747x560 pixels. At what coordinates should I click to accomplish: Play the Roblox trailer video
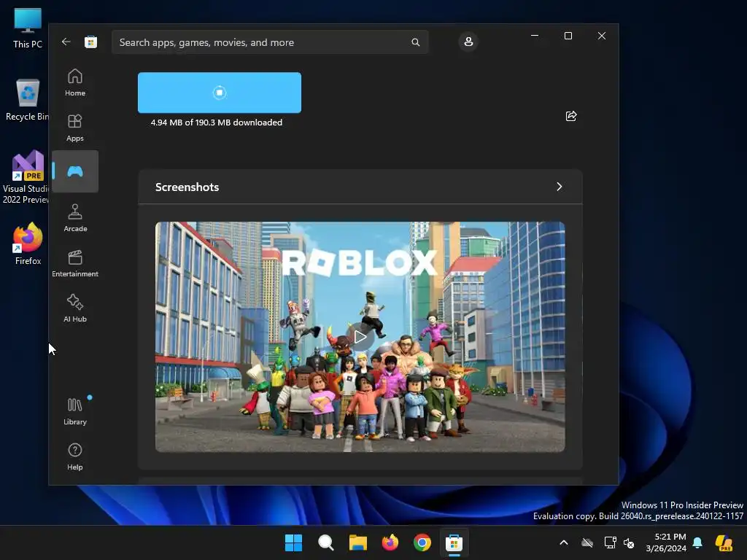click(360, 337)
